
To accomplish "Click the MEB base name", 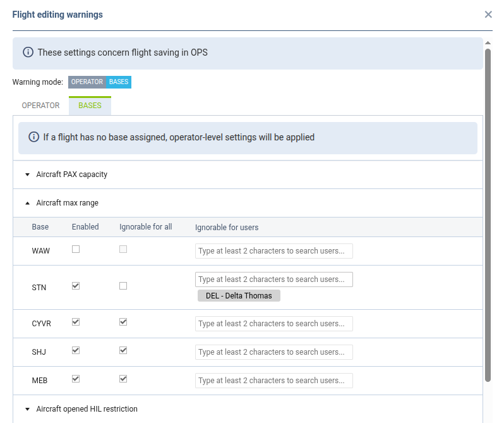I will (x=40, y=381).
